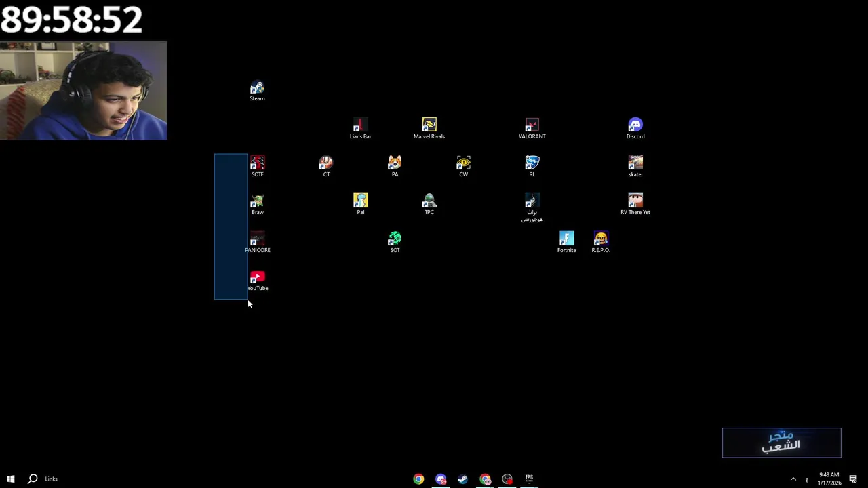
Task: Open the Windows Start menu
Action: tap(11, 479)
